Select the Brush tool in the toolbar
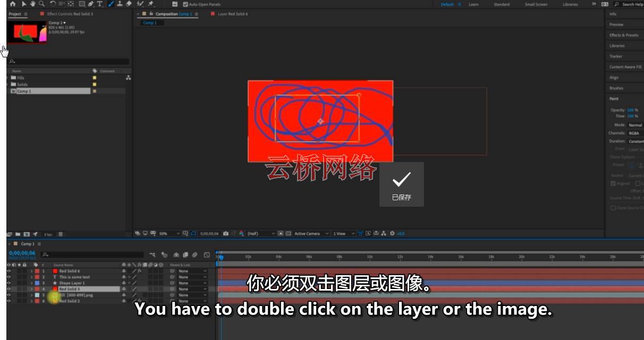644x340 pixels. click(x=111, y=4)
